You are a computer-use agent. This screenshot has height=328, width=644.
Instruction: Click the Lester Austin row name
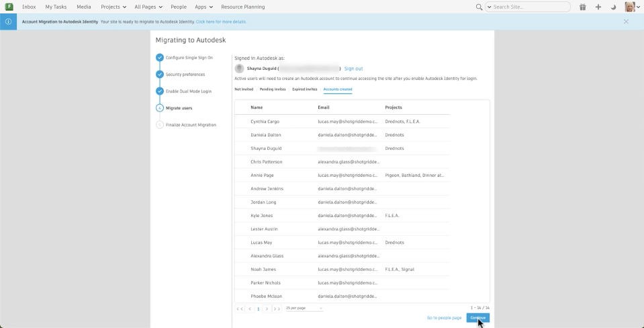(264, 229)
